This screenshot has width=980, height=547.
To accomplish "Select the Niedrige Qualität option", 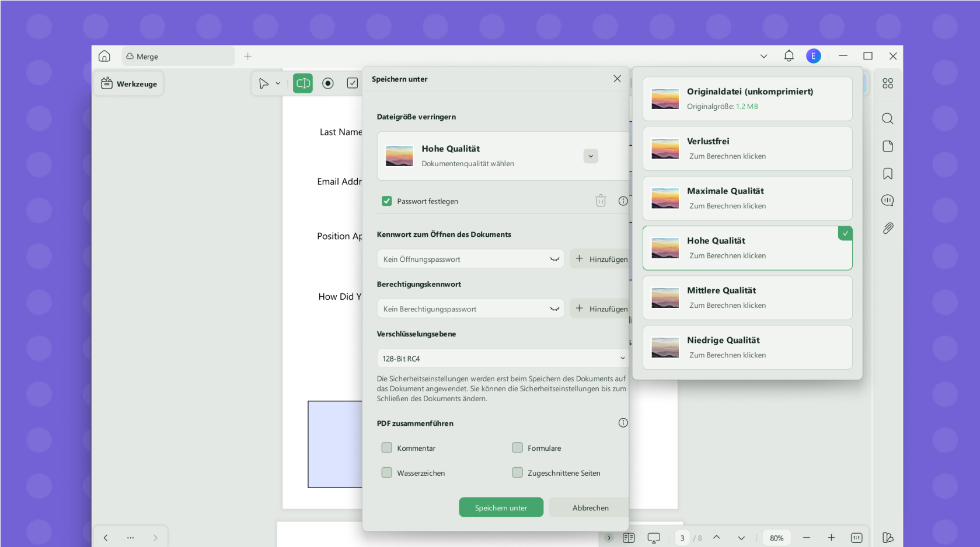I will (747, 348).
